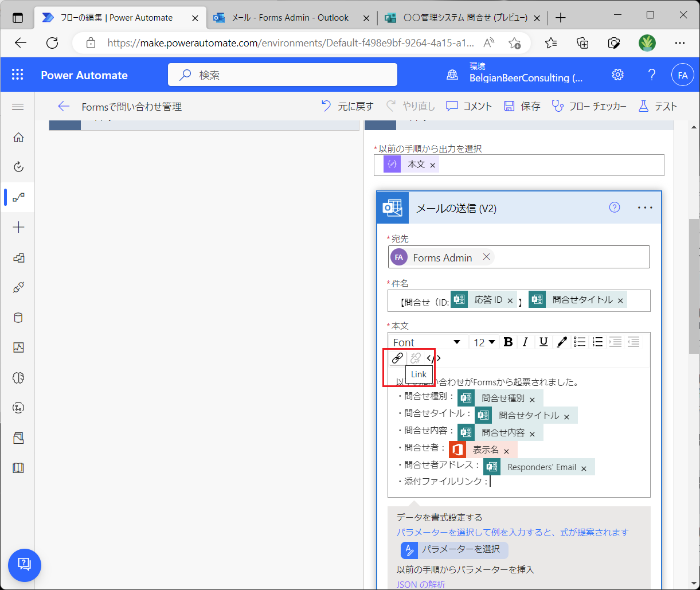Open the text color picker pen icon
700x590 pixels.
(561, 342)
